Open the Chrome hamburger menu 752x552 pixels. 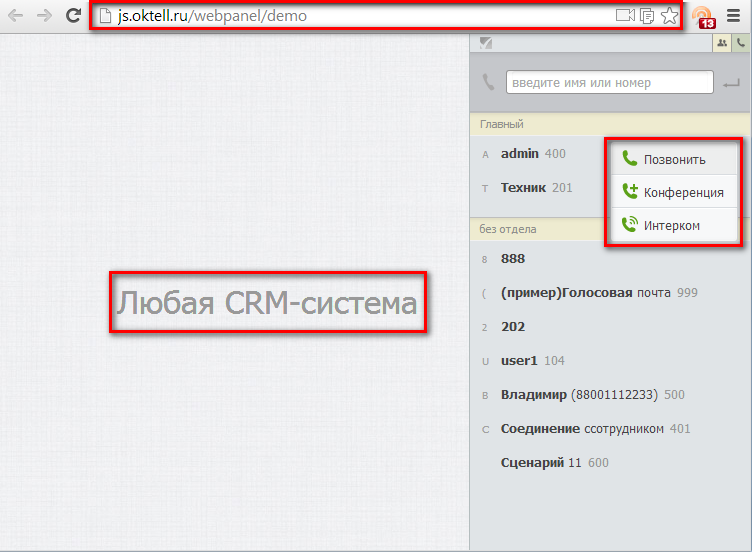pyautogui.click(x=735, y=16)
